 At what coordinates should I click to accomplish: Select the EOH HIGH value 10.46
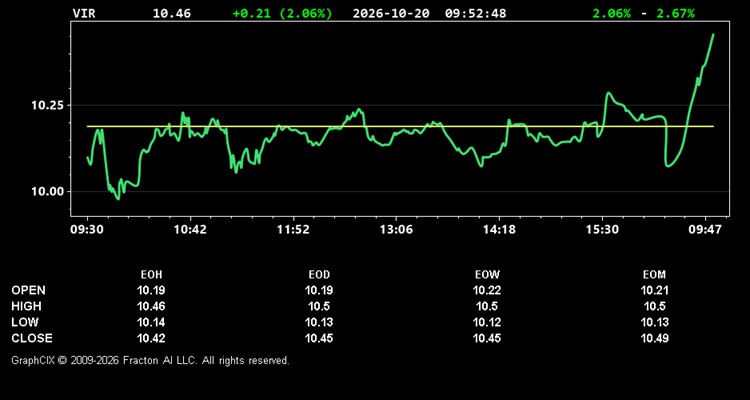pyautogui.click(x=151, y=306)
